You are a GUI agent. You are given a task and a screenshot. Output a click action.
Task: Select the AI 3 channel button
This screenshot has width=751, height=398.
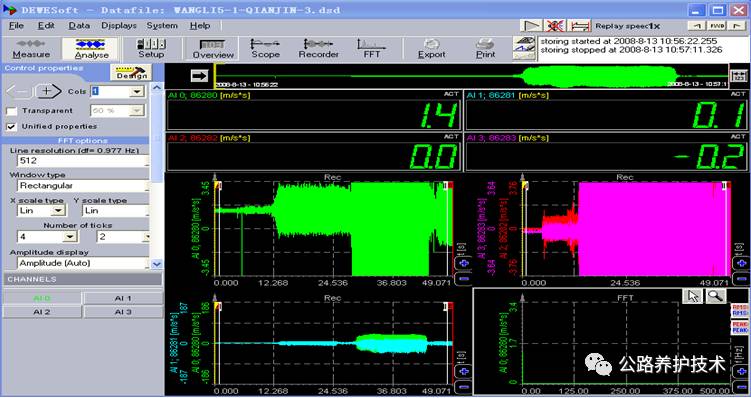click(123, 312)
